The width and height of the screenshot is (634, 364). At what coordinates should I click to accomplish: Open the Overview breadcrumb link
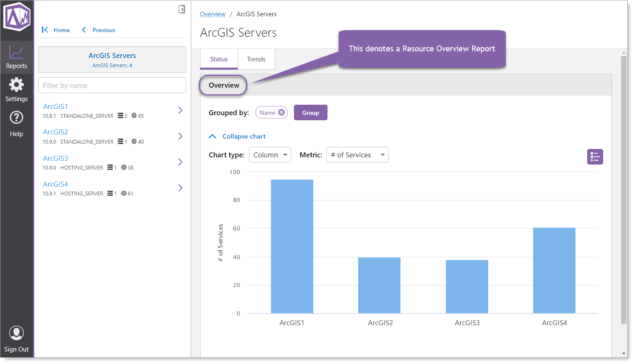213,14
